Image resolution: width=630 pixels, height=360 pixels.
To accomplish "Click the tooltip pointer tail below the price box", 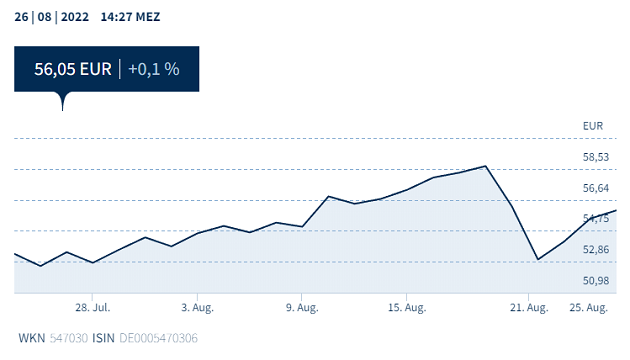I will [62, 101].
